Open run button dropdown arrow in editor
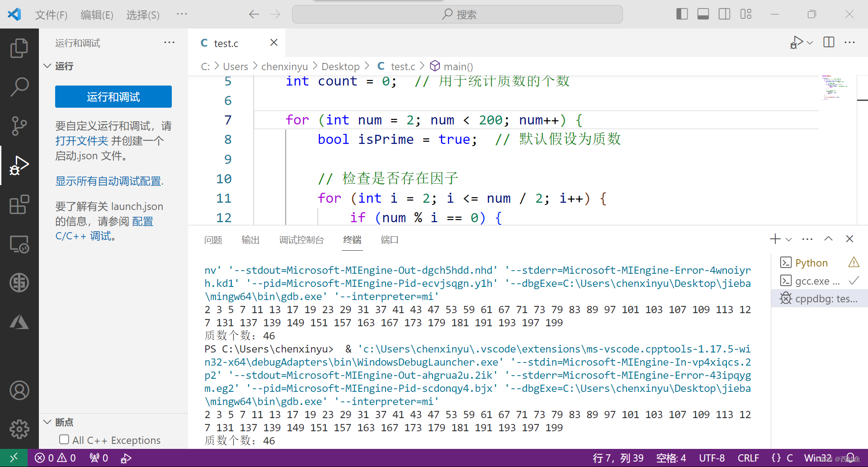The image size is (868, 467). pyautogui.click(x=810, y=43)
